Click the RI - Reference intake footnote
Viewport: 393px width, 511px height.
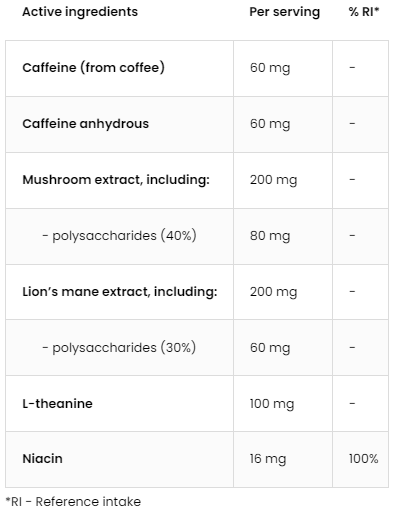tap(73, 501)
